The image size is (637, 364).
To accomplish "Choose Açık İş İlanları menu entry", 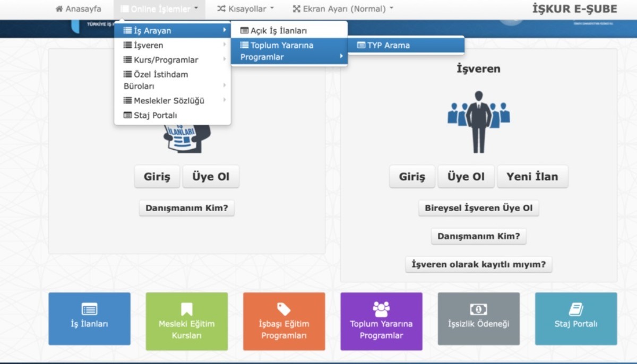I will [x=289, y=31].
